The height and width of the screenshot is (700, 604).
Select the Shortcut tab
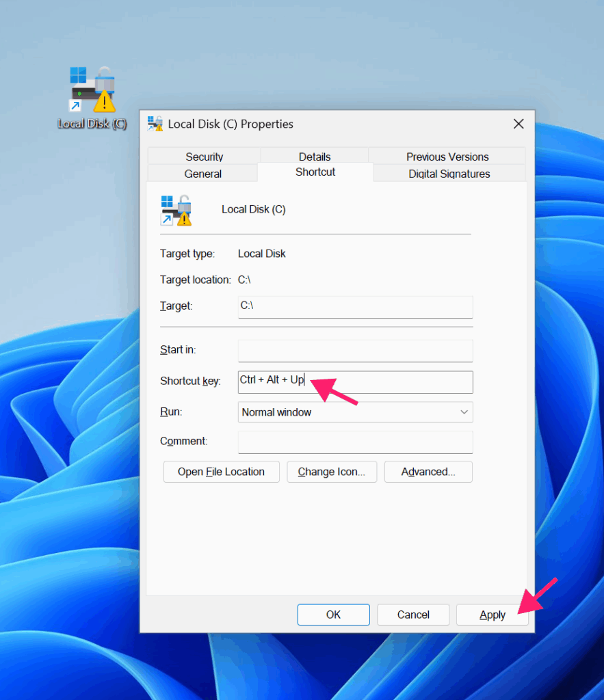coord(315,172)
